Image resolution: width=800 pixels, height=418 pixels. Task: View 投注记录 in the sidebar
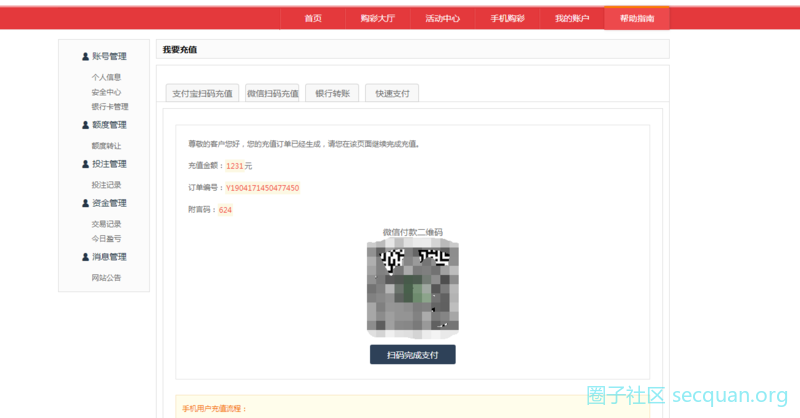[106, 185]
